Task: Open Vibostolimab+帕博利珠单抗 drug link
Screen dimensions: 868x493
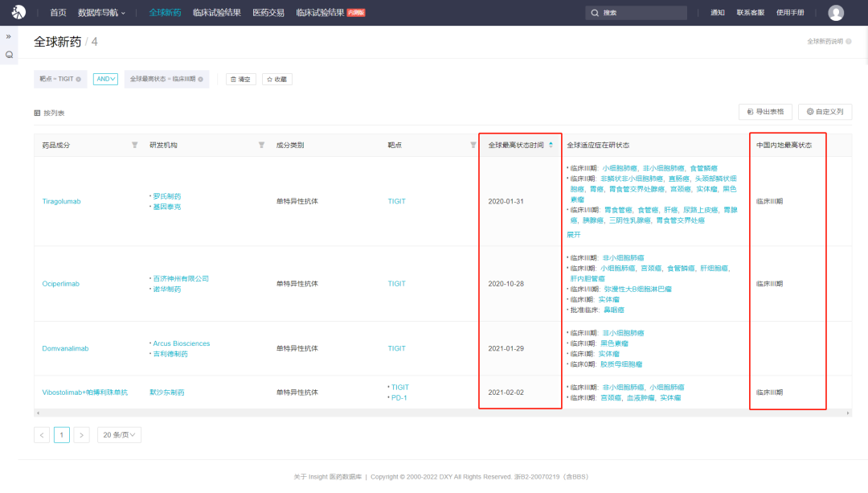Action: tap(84, 392)
